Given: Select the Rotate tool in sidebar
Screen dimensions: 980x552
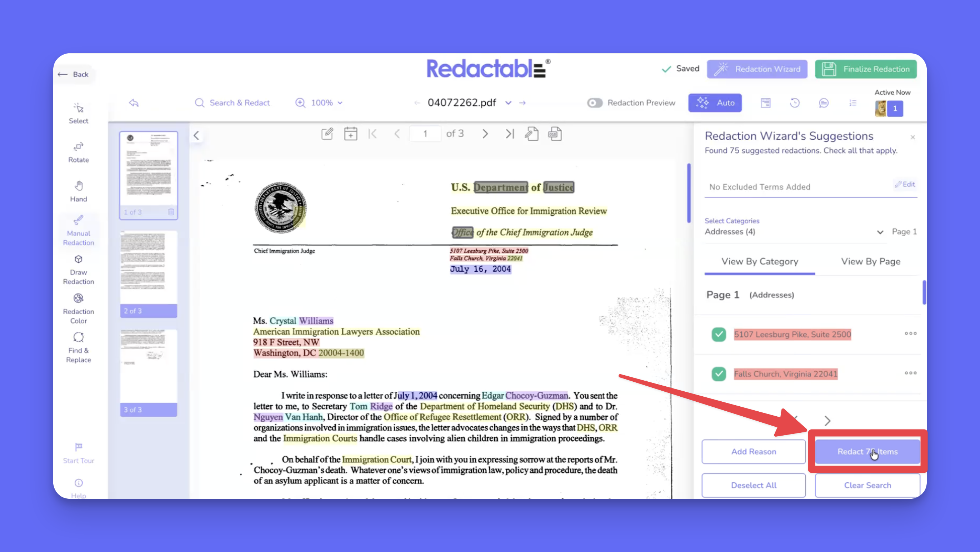Looking at the screenshot, I should coord(78,152).
